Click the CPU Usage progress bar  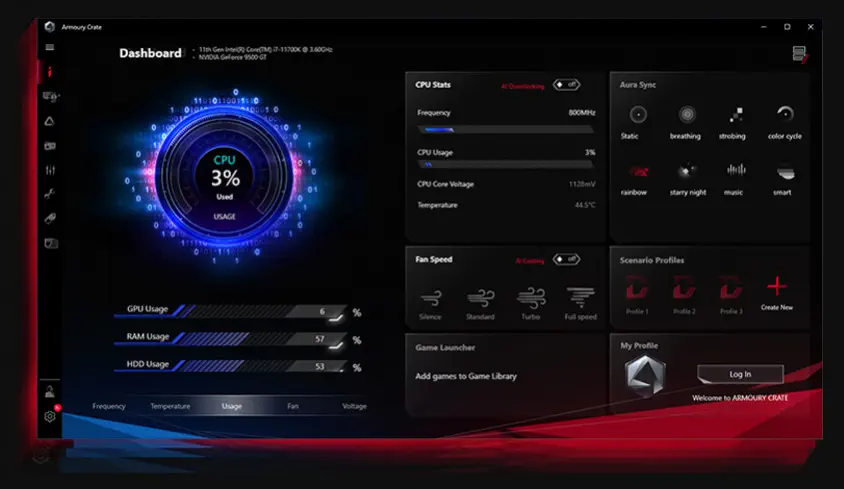505,164
